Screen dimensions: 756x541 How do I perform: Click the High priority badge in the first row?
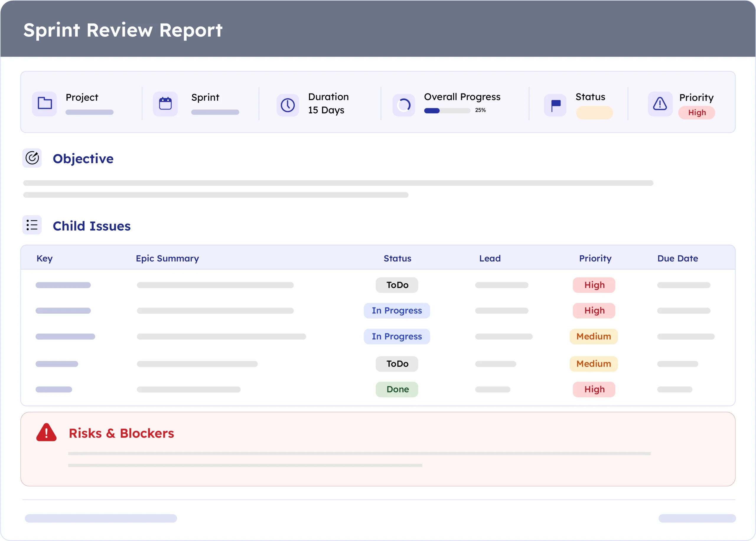click(594, 285)
